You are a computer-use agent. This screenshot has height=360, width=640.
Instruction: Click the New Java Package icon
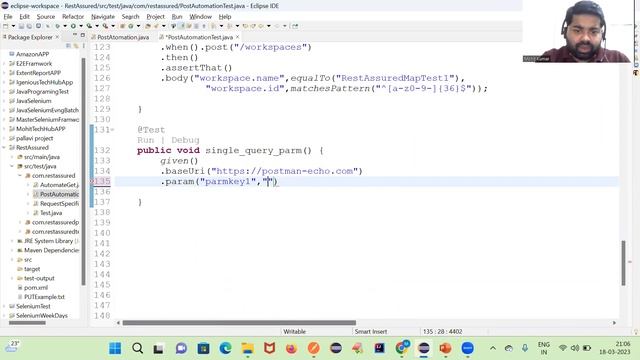[122, 26]
